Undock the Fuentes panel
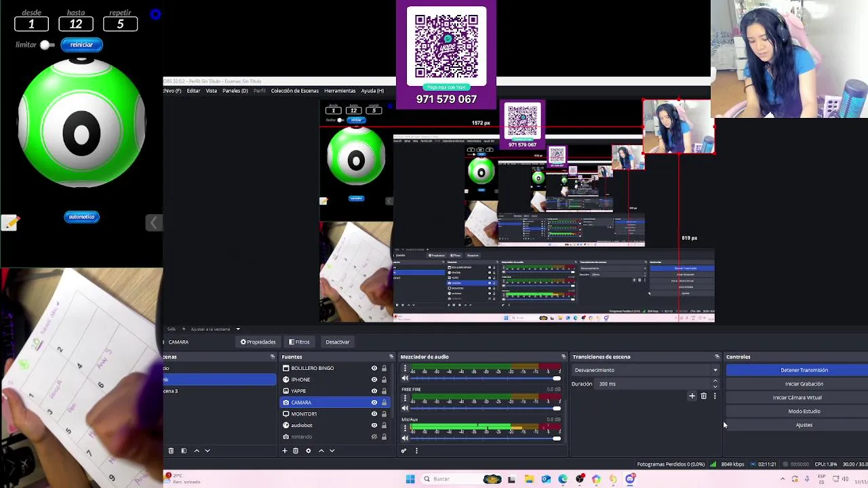The height and width of the screenshot is (488, 868). point(391,357)
